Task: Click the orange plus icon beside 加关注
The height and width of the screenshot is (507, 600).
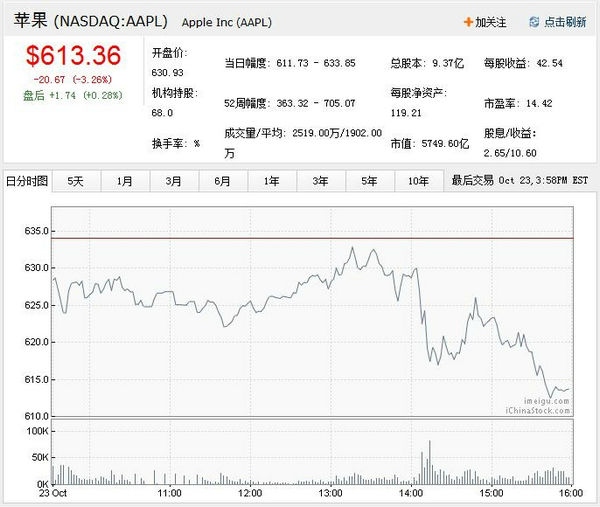Action: pos(468,22)
